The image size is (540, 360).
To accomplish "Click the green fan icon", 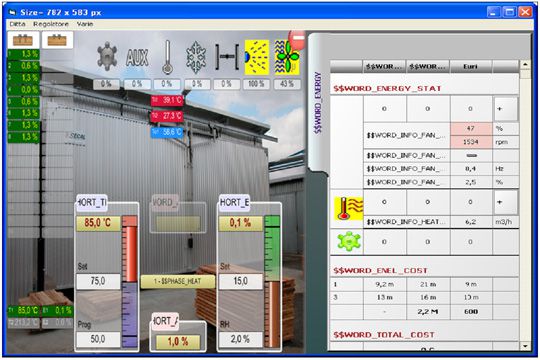I will [287, 57].
